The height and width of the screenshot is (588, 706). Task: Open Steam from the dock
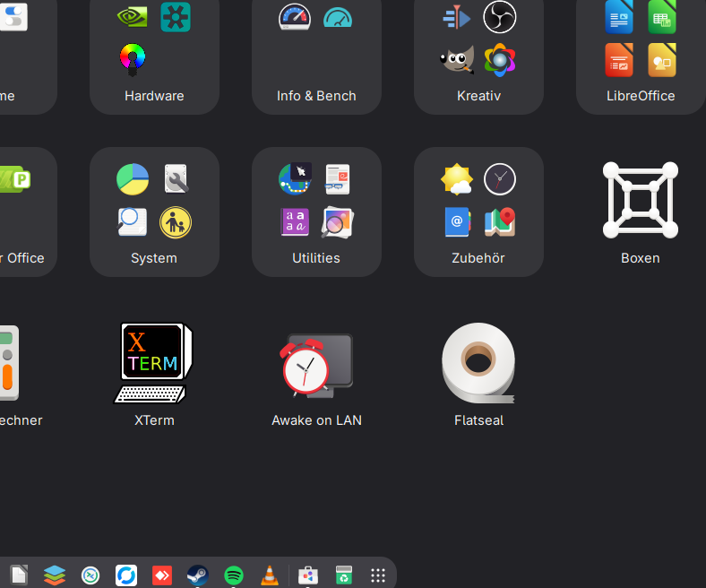click(198, 575)
